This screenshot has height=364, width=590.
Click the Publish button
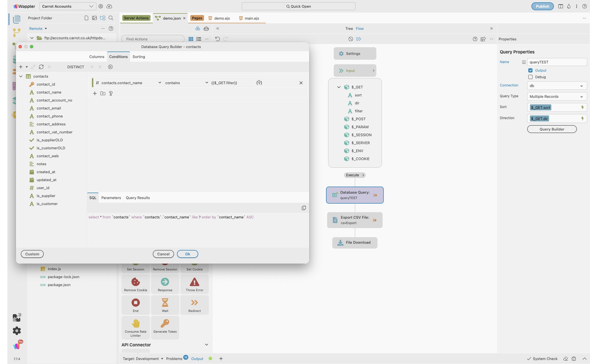542,6
